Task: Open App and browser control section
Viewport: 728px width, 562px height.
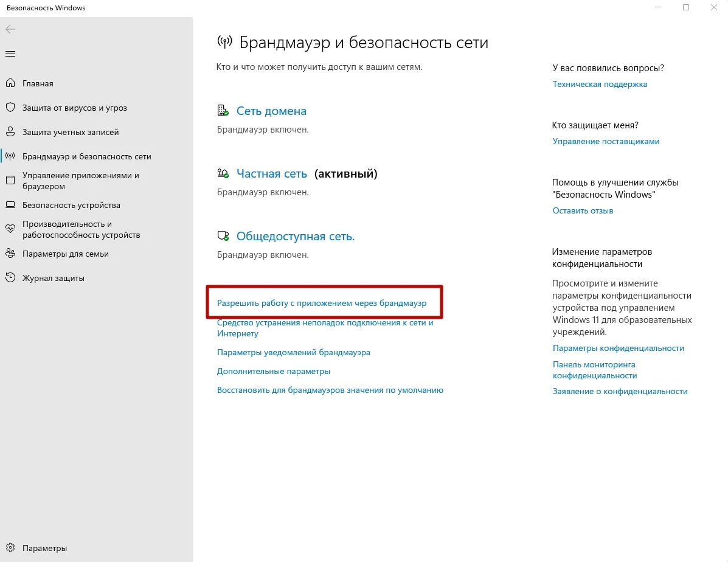Action: pos(80,181)
